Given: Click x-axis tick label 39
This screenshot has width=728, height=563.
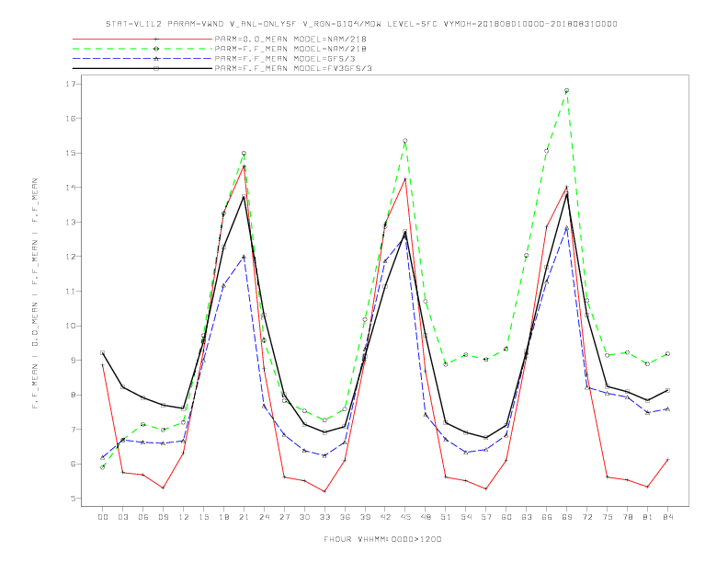Looking at the screenshot, I should pos(365,517).
